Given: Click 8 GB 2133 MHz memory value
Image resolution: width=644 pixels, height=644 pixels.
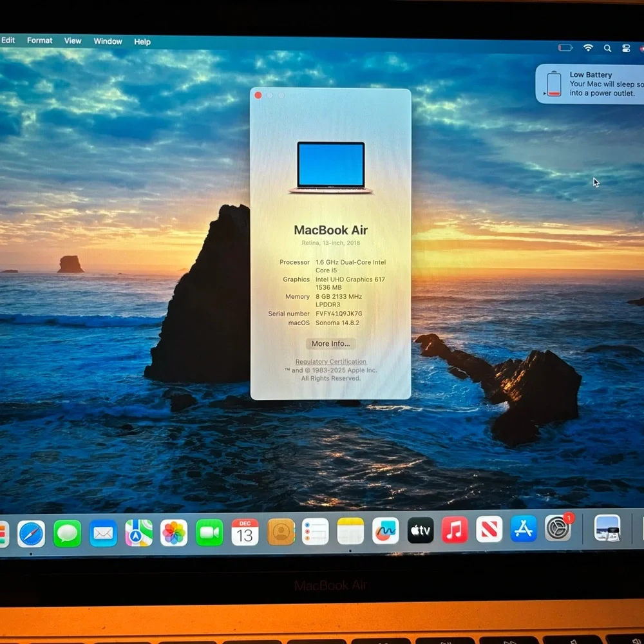Looking at the screenshot, I should point(339,300).
